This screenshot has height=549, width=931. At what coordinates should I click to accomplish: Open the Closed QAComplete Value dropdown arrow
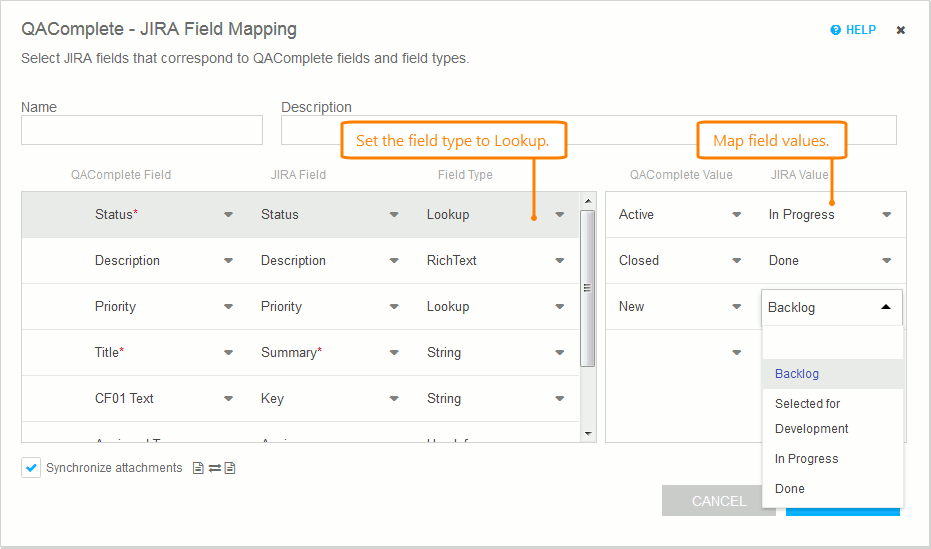point(737,260)
